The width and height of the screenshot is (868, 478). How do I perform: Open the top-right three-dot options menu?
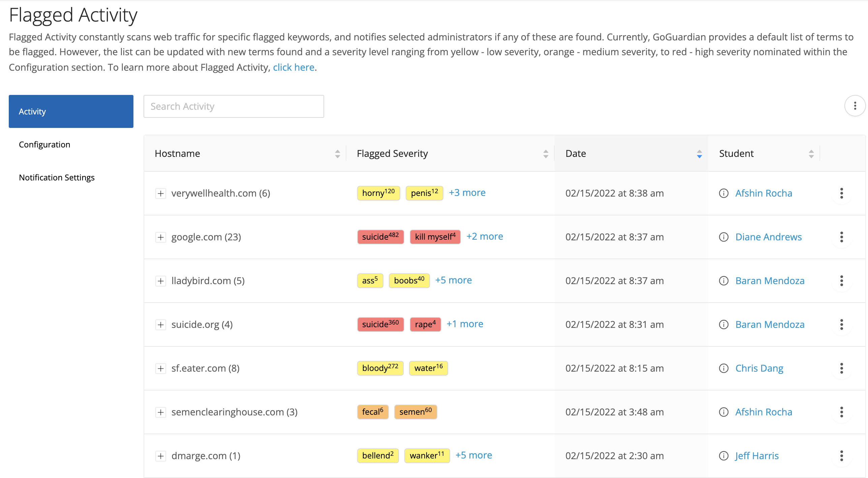click(x=855, y=106)
